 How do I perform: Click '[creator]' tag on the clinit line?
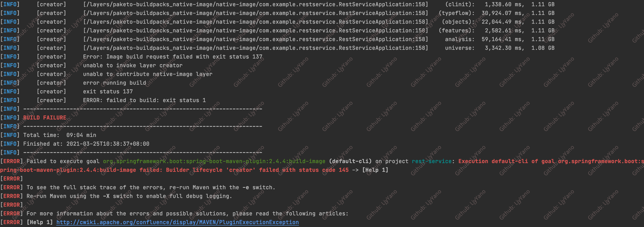tap(51, 4)
